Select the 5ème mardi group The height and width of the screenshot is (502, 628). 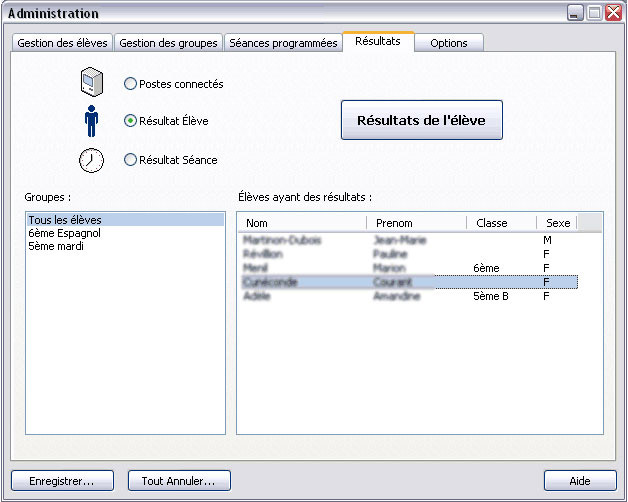point(57,246)
